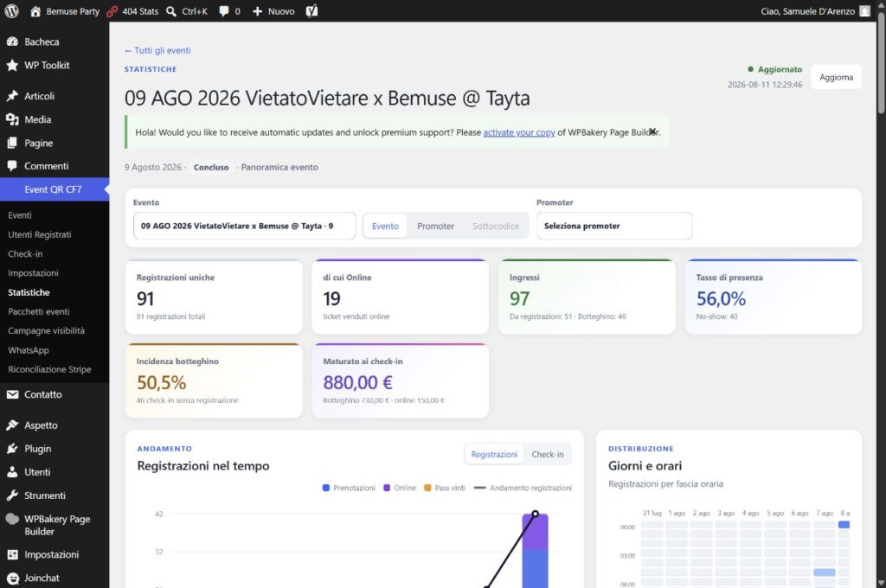886x588 pixels.
Task: Toggle the Pass vinti legend swatch
Action: click(x=427, y=488)
